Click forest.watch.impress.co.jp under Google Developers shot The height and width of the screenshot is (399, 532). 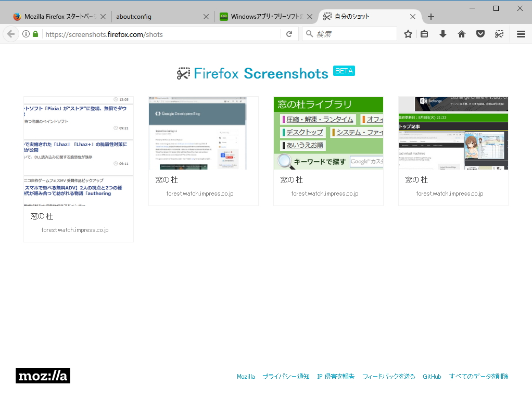click(x=200, y=193)
